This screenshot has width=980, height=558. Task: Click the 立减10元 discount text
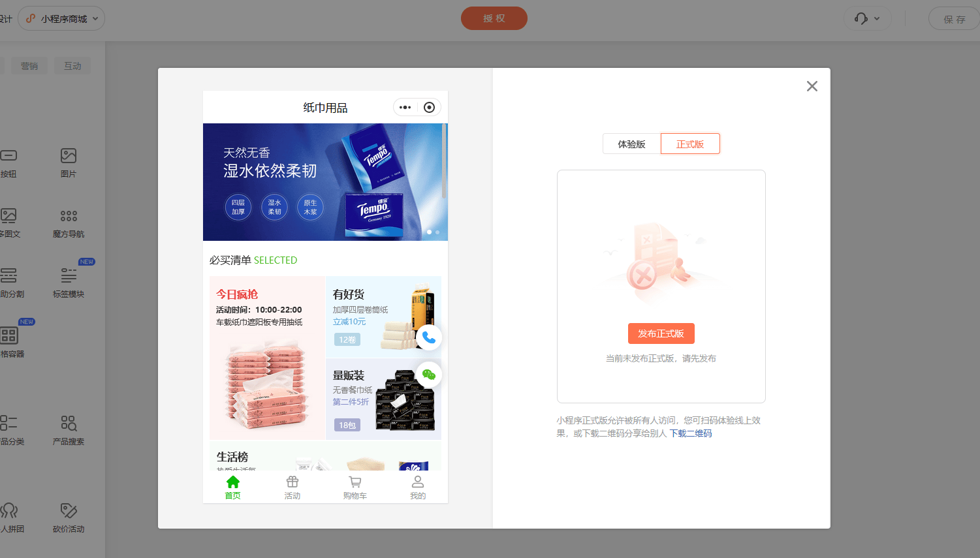pyautogui.click(x=349, y=322)
